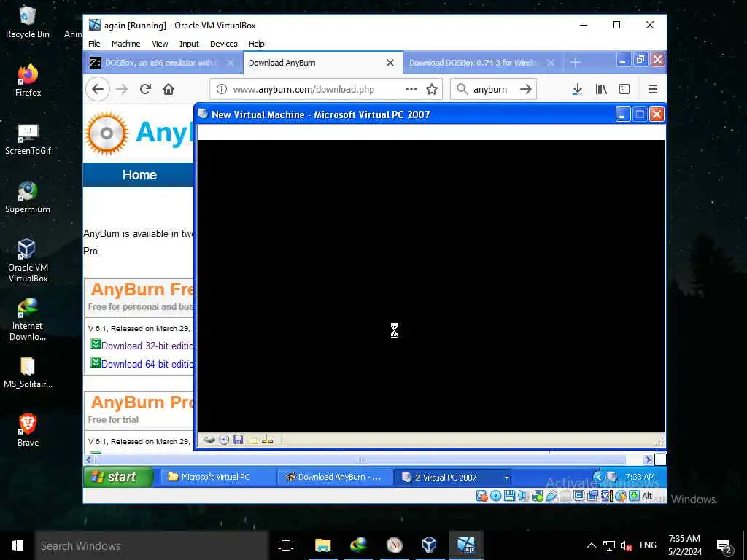Switch to Microsoft Virtual PC taskbar button

(x=218, y=477)
